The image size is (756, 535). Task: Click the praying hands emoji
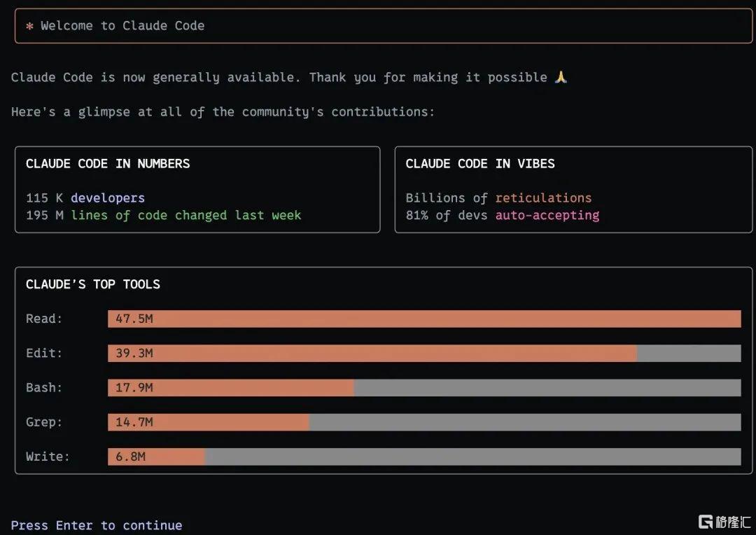(561, 77)
